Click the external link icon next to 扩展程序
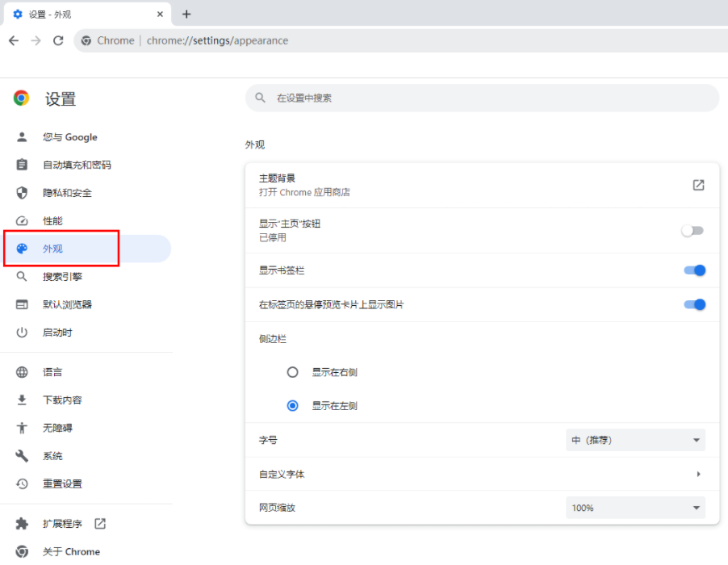728x565 pixels. click(100, 524)
